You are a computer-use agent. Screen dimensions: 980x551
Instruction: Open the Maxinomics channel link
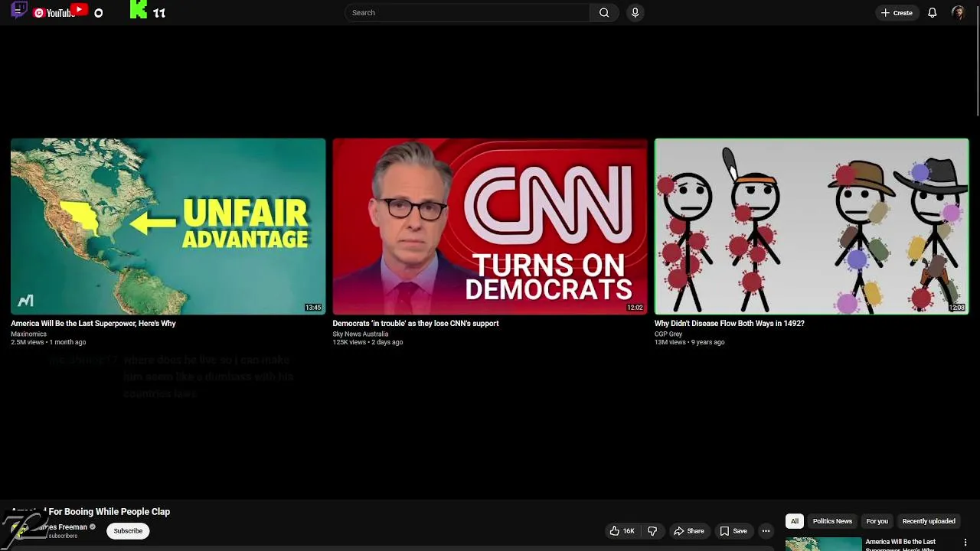pos(28,334)
